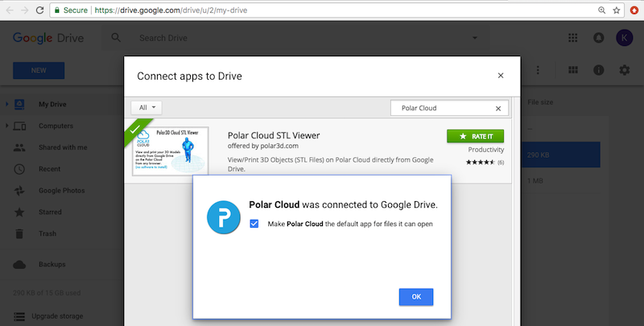Open the search options dropdown arrow
This screenshot has width=644, height=326.
tap(475, 38)
